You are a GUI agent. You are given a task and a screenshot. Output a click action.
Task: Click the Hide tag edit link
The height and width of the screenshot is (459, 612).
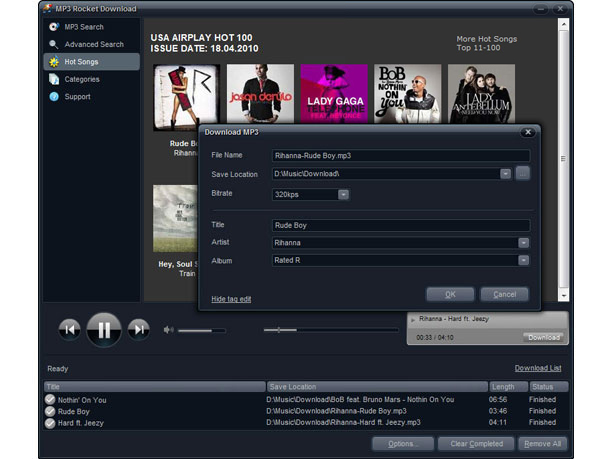pyautogui.click(x=231, y=299)
